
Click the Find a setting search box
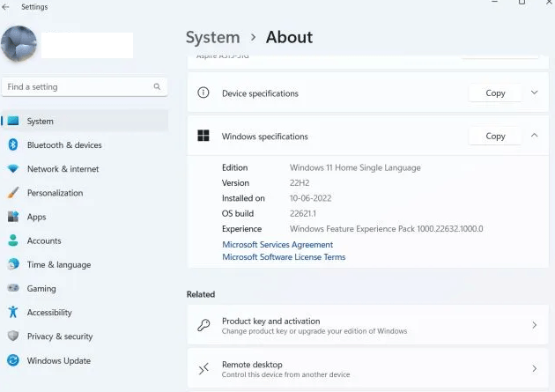point(79,87)
